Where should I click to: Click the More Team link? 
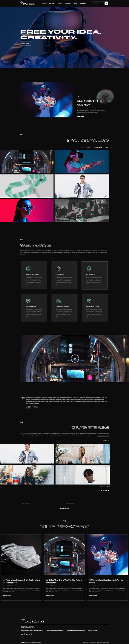coord(105,441)
